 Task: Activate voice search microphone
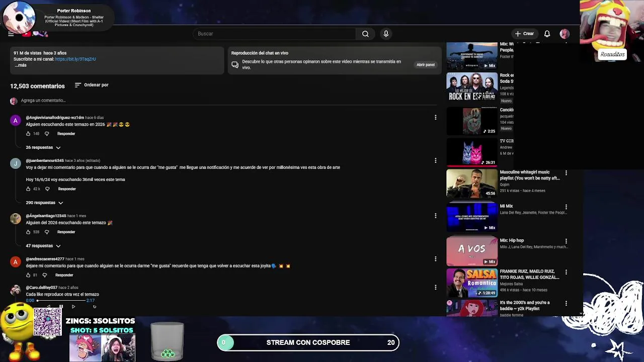tap(386, 34)
